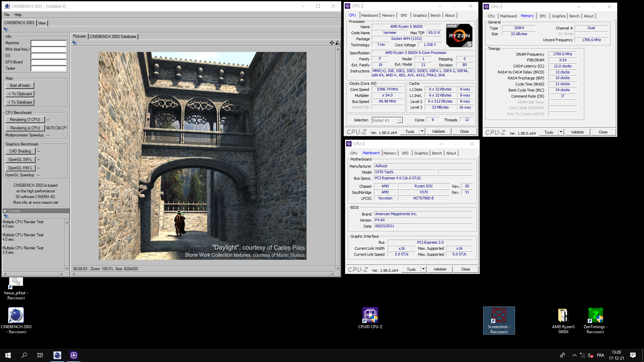Open the Help menu
Viewport: 644px width, 362px height.
18,15
